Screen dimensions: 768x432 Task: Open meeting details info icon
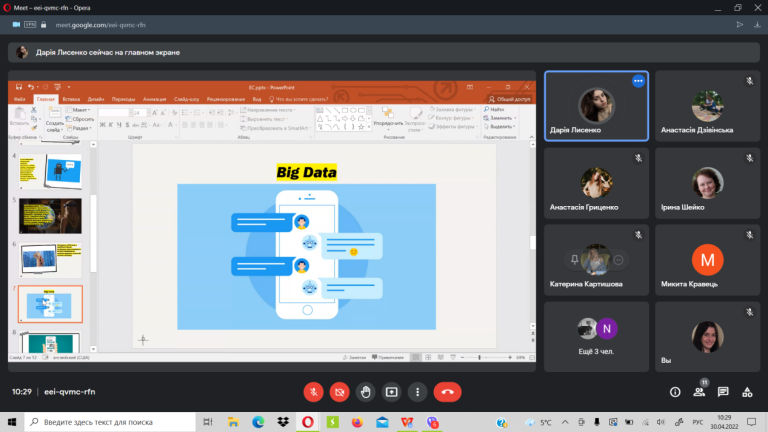coord(675,392)
